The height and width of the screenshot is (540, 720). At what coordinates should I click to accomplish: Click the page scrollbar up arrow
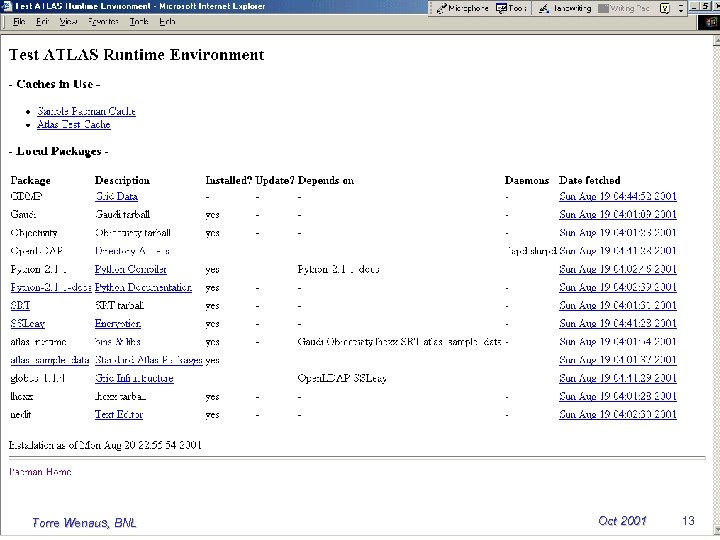(x=716, y=40)
